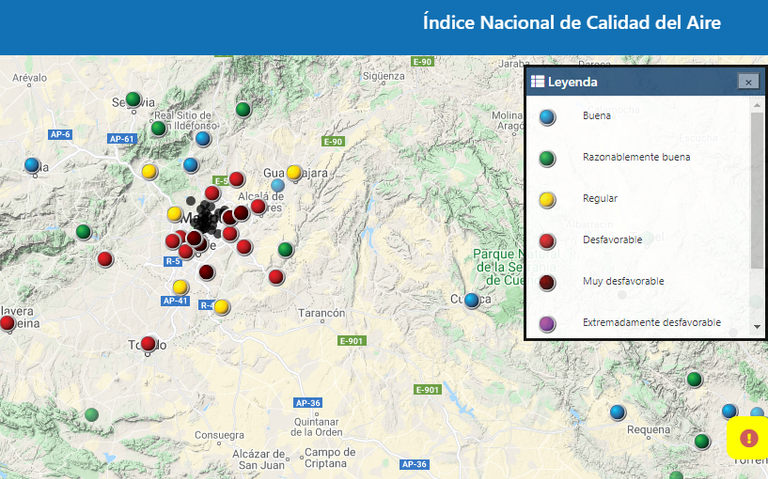
Task: Select the red marker on Alcalá de Henares label
Action: pyautogui.click(x=258, y=206)
